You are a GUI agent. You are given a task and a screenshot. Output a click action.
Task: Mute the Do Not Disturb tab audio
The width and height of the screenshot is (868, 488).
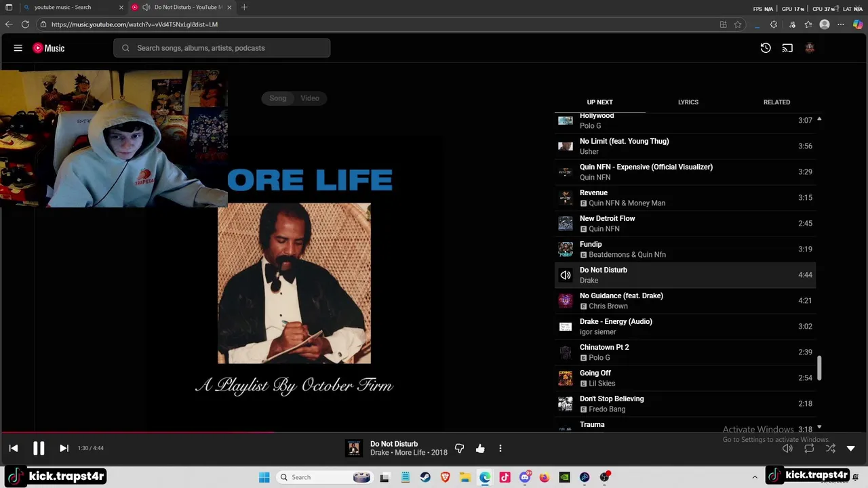[146, 7]
